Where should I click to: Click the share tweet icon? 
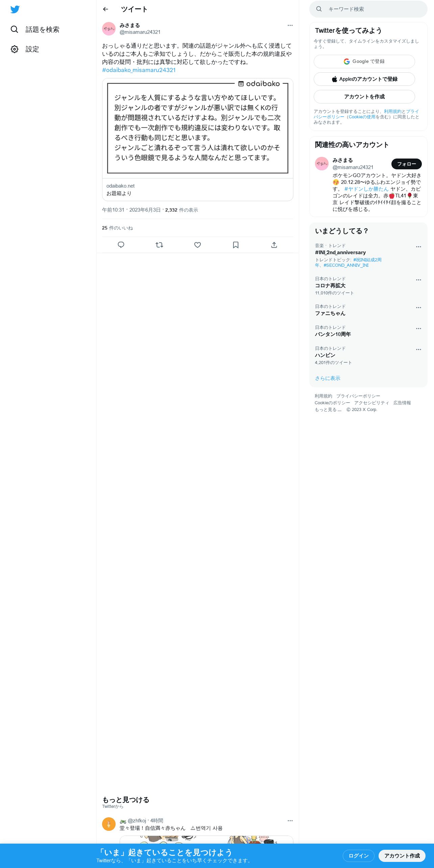coord(274,245)
